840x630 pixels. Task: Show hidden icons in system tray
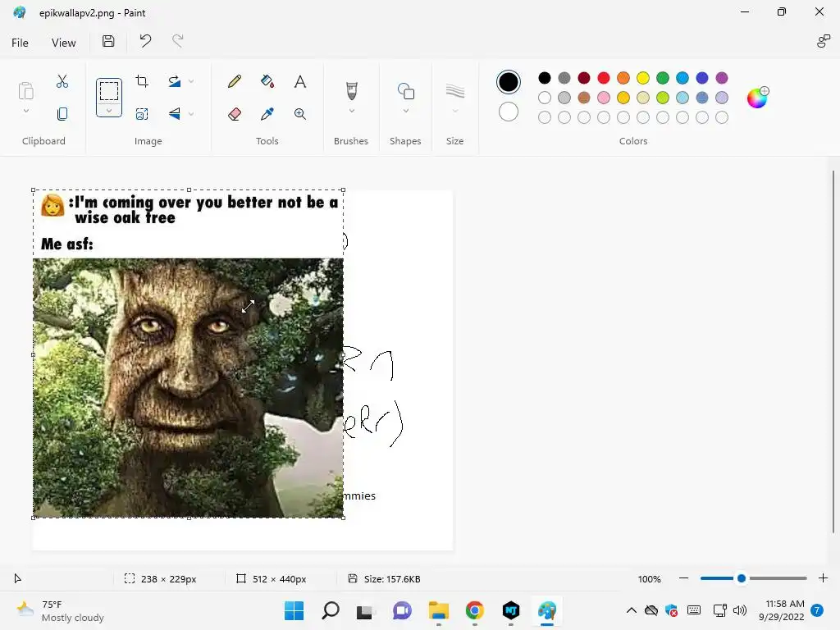tap(631, 610)
